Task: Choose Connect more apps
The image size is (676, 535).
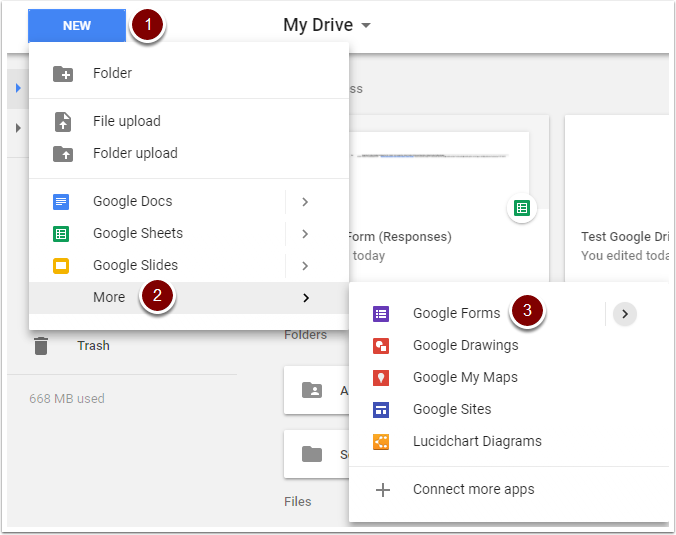Action: 474,489
